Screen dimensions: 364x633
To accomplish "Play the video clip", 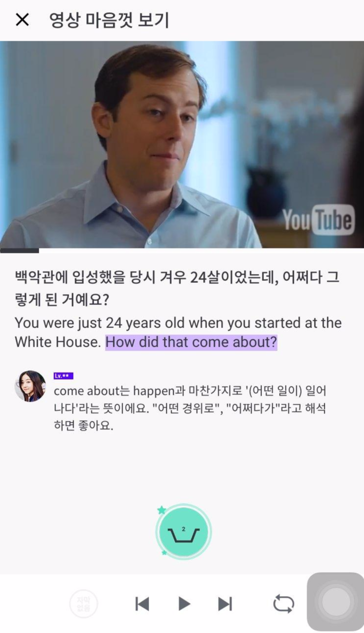I will click(x=184, y=604).
